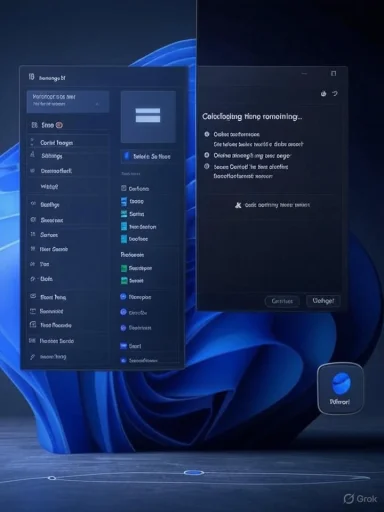Click the "Uohge!" button at dialog bottom
This screenshot has width=384, height=512.
pos(323,301)
